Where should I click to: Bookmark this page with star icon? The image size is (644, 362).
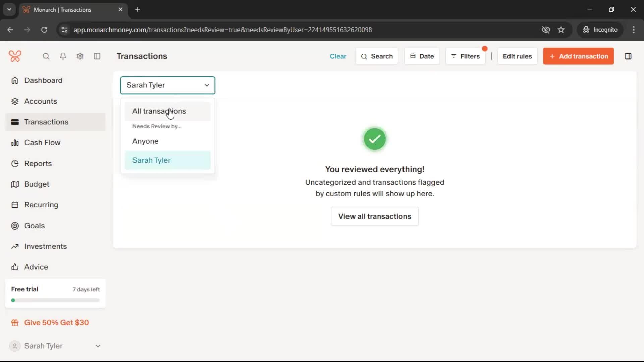pos(561,30)
